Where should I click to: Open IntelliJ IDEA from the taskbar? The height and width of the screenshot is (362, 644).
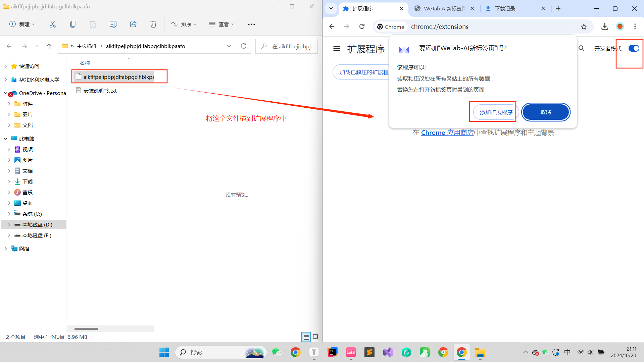tap(332, 352)
